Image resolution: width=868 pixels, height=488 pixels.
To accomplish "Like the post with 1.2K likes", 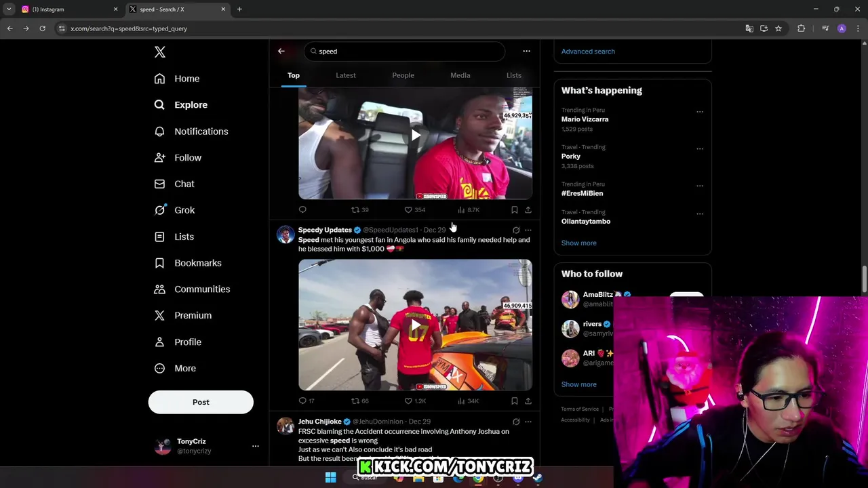I will [415, 401].
